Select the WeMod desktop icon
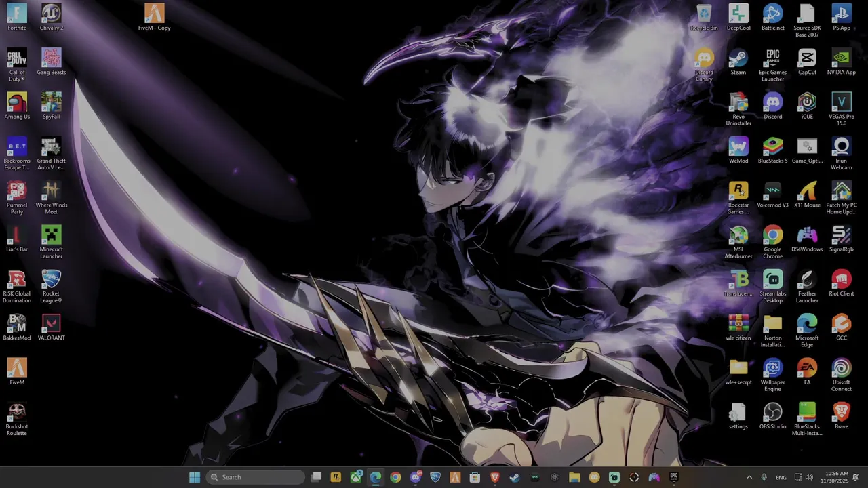The height and width of the screenshot is (488, 868). [x=738, y=150]
